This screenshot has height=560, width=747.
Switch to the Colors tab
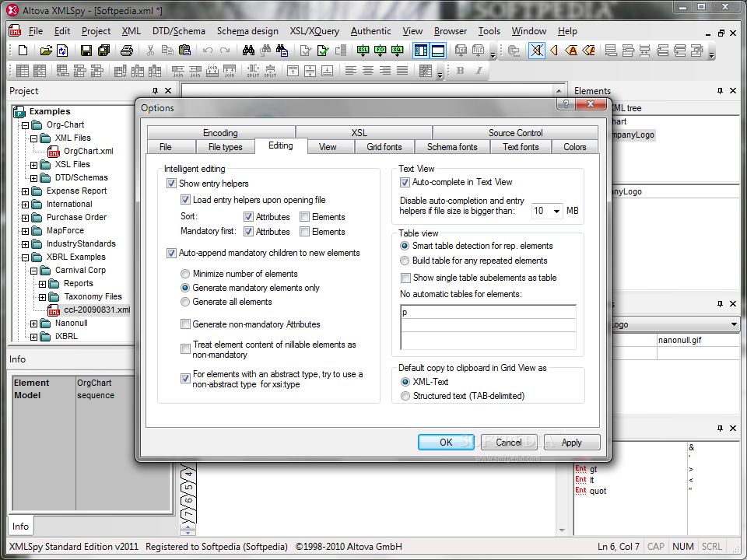[x=574, y=147]
